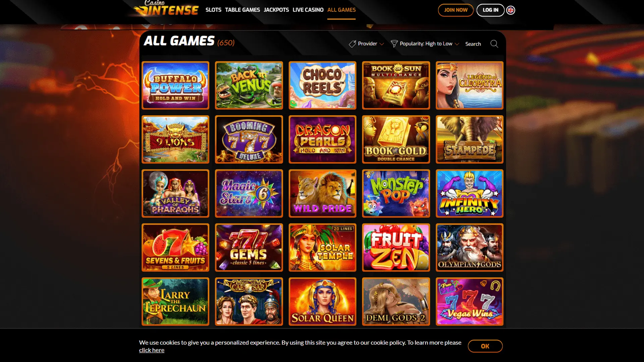This screenshot has height=362, width=644.
Task: Select Infinity Hero game tile
Action: coord(469,193)
